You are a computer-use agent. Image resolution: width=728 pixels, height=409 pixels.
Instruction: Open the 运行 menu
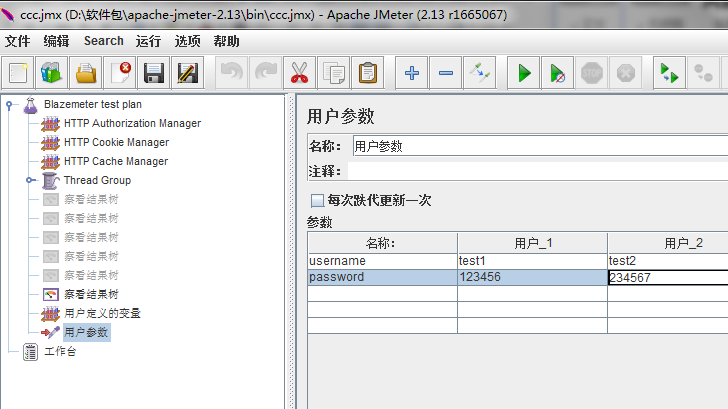[149, 41]
